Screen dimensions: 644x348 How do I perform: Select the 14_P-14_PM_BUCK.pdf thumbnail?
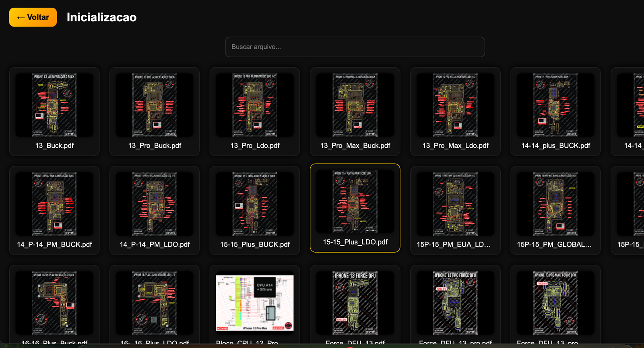click(54, 204)
